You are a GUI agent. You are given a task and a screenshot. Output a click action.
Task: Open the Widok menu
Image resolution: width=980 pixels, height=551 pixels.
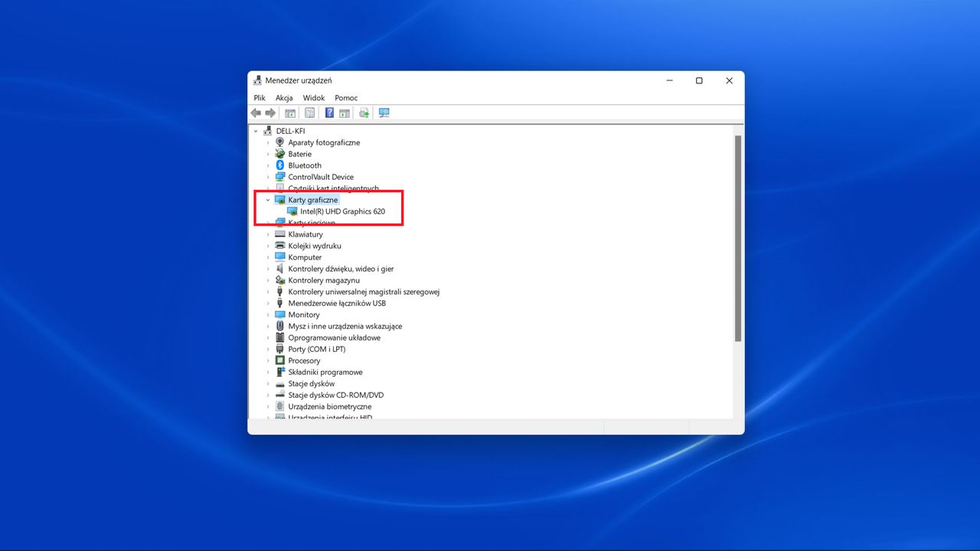tap(313, 97)
